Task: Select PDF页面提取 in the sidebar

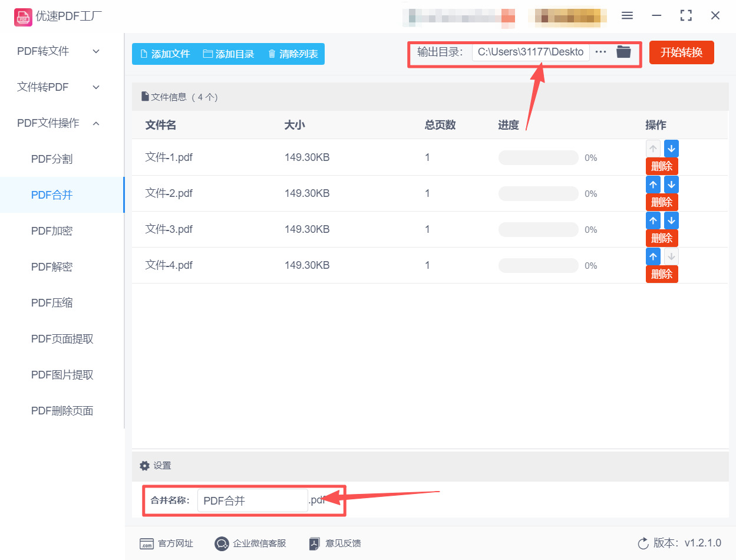Action: tap(62, 339)
